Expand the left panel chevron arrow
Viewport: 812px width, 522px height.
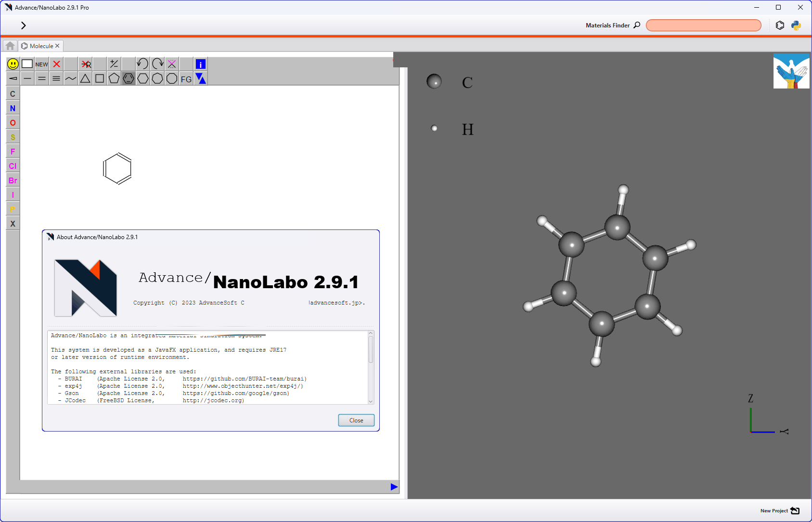pyautogui.click(x=23, y=25)
